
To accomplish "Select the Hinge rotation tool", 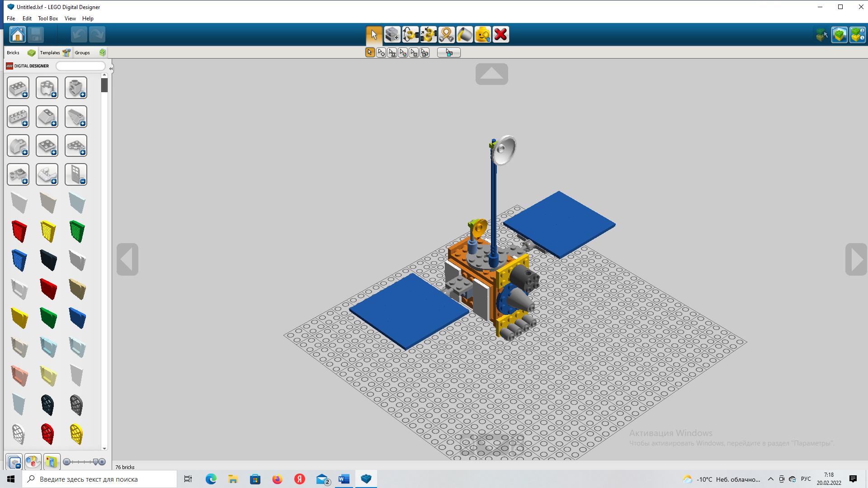I will coord(410,35).
